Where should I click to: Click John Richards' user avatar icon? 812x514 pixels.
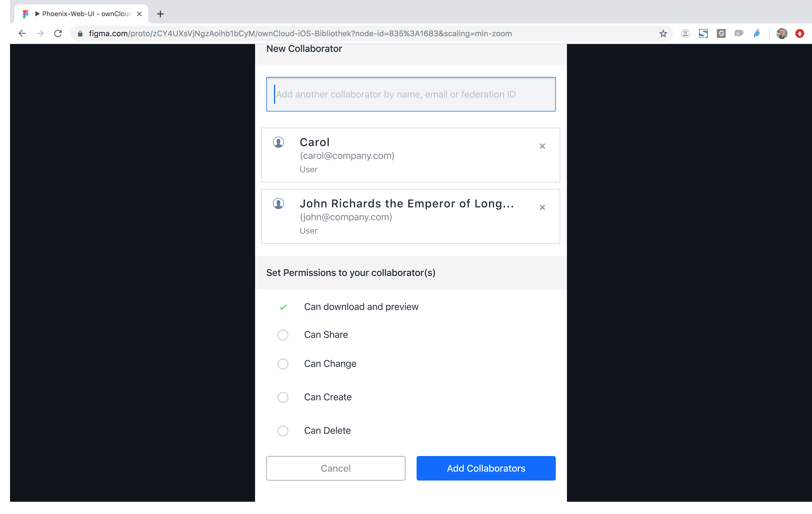(x=278, y=203)
